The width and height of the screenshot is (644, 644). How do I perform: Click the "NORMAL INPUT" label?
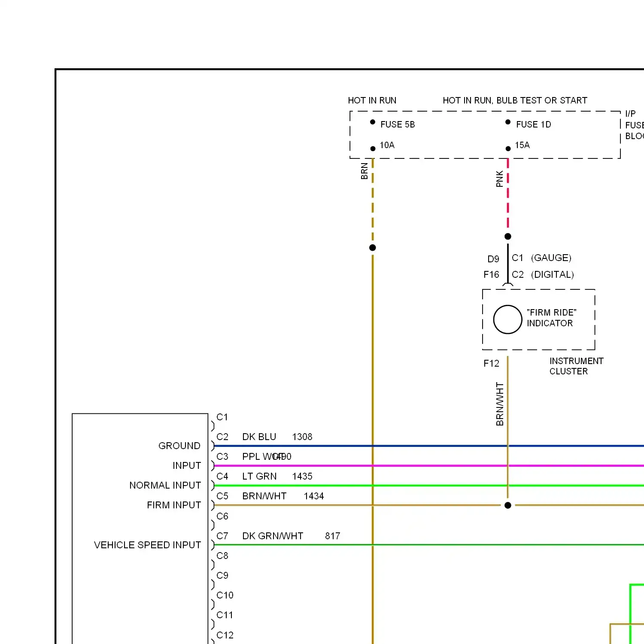165,485
